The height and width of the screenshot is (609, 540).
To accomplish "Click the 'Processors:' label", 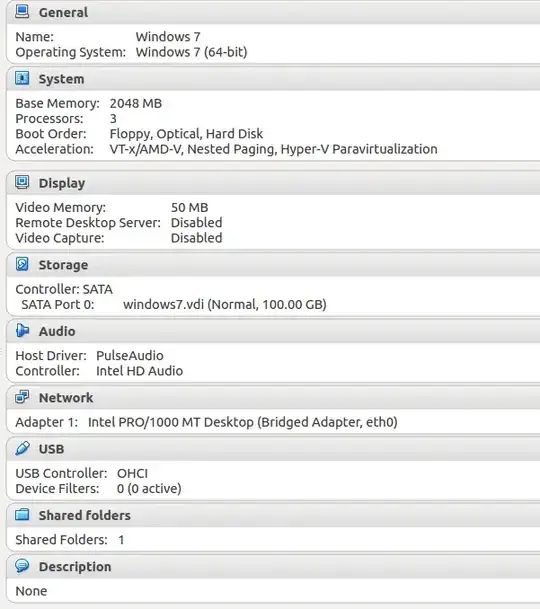I will pos(49,118).
